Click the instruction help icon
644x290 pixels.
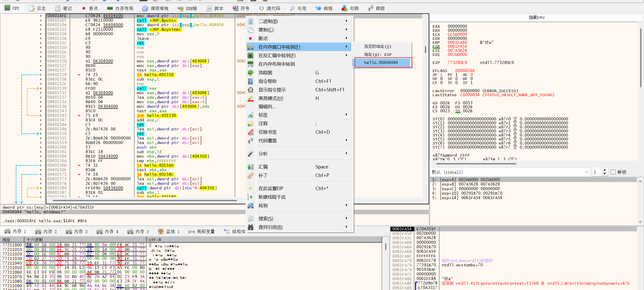(x=251, y=81)
